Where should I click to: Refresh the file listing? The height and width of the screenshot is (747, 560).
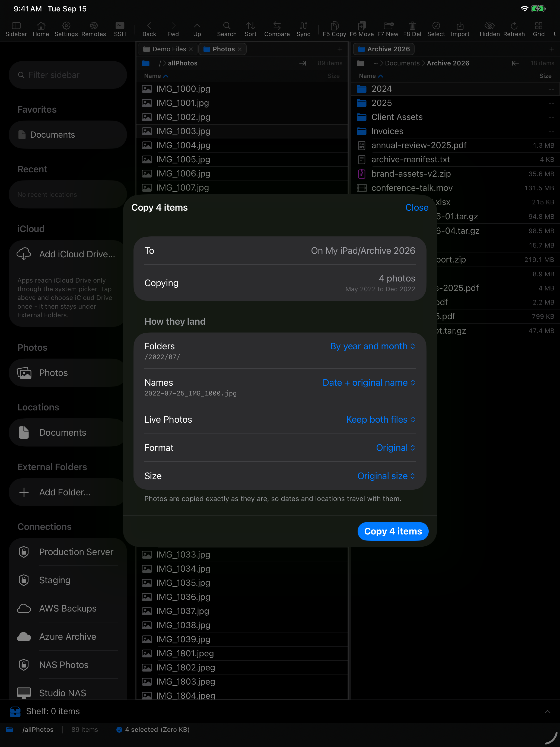coord(514,29)
